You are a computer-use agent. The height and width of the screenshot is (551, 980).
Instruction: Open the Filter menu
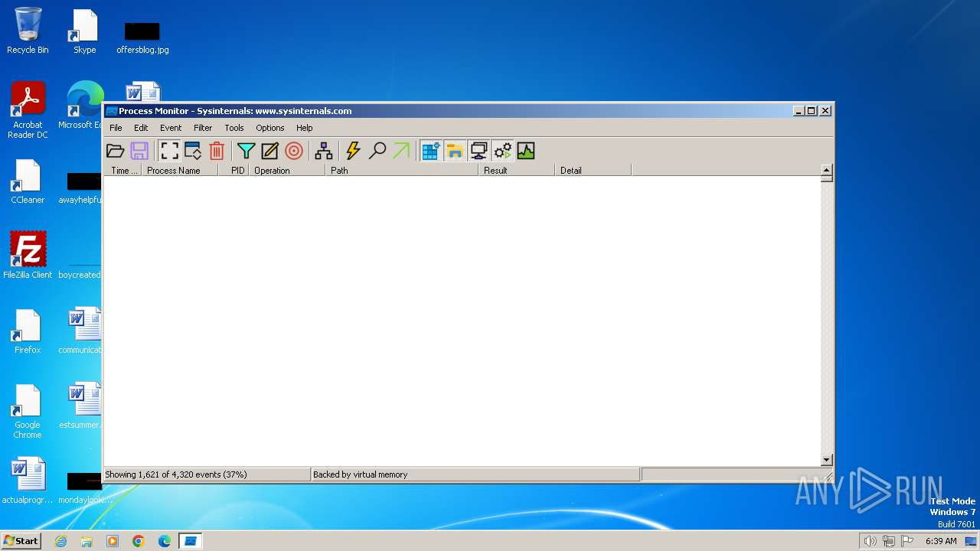tap(203, 128)
